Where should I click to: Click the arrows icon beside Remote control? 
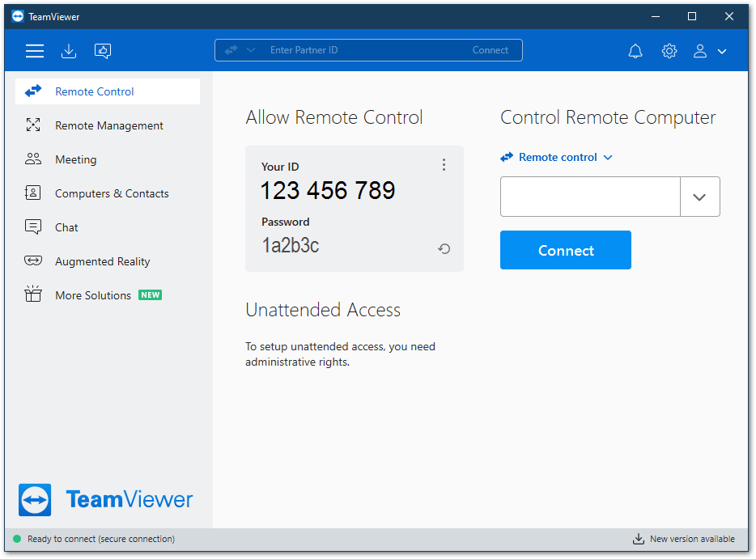pos(507,157)
